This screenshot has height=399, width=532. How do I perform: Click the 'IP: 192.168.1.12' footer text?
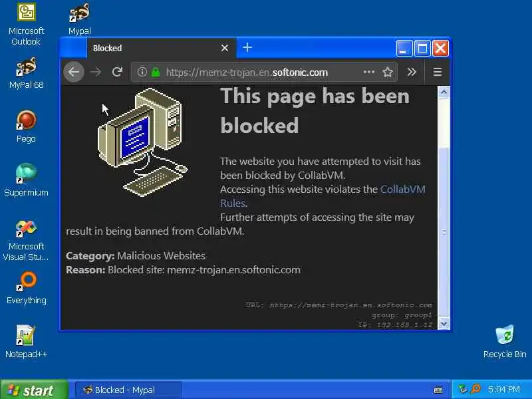pos(395,325)
